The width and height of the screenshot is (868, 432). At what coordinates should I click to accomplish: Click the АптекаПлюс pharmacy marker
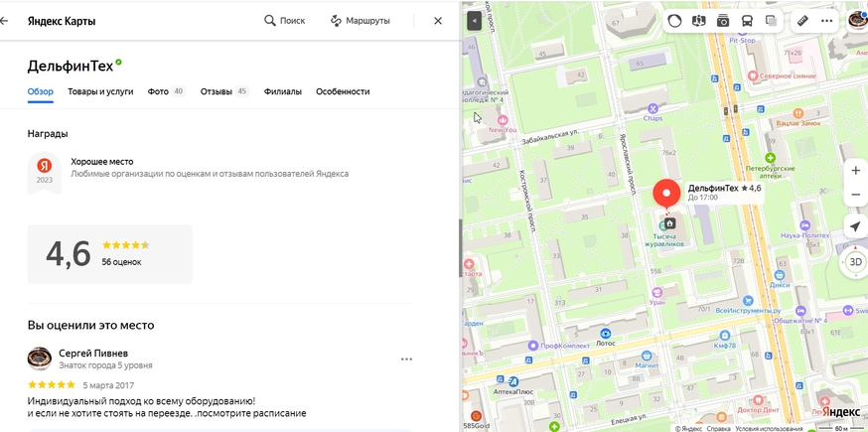coord(513,381)
